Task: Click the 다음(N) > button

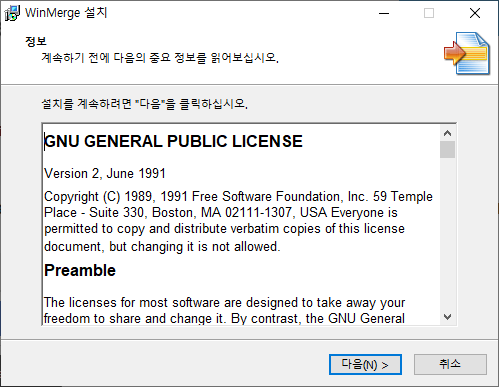Action: click(365, 364)
